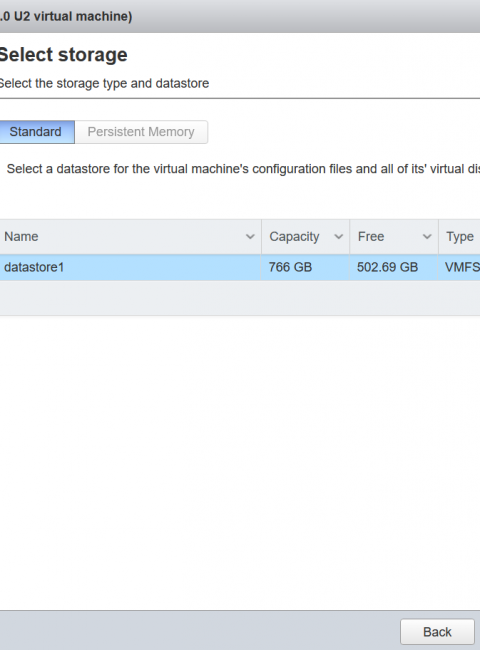Click the 502.69 GB free cell
This screenshot has height=650, width=480.
point(394,267)
